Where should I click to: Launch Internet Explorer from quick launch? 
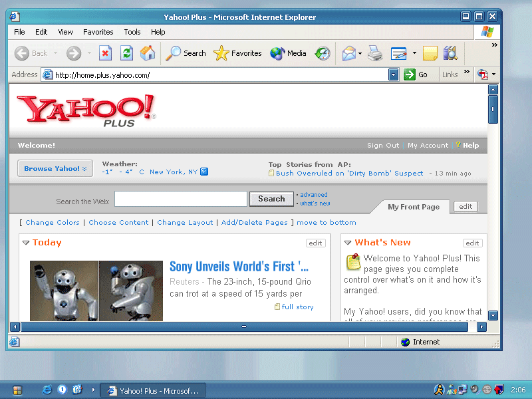47,390
